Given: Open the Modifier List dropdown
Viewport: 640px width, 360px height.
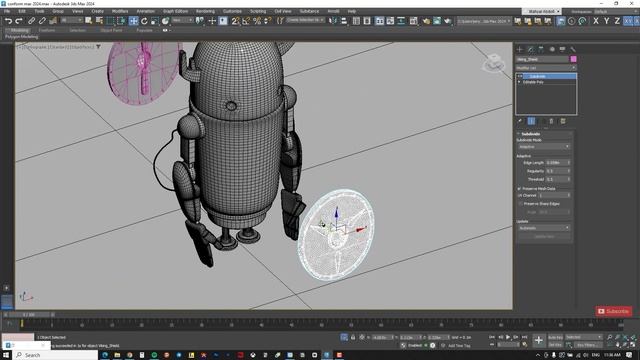Looking at the screenshot, I should pyautogui.click(x=546, y=68).
